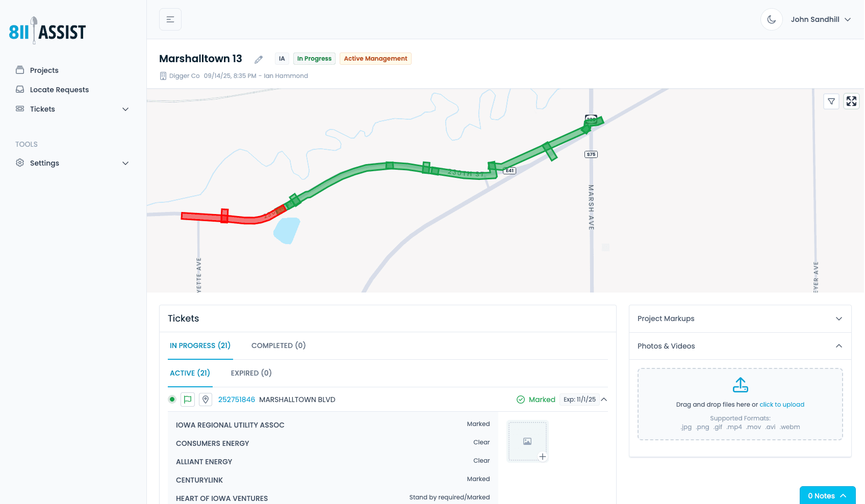Click the Stand by required/Marked status

coord(449,497)
